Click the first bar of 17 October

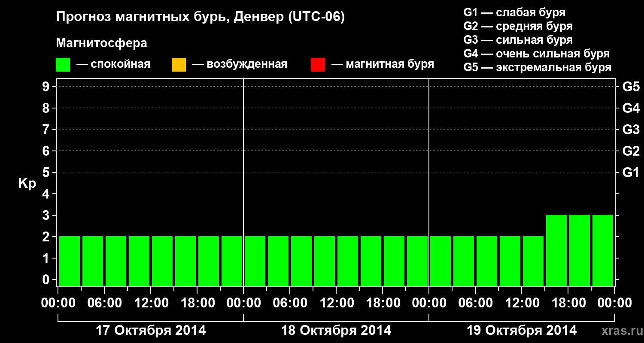pos(70,261)
